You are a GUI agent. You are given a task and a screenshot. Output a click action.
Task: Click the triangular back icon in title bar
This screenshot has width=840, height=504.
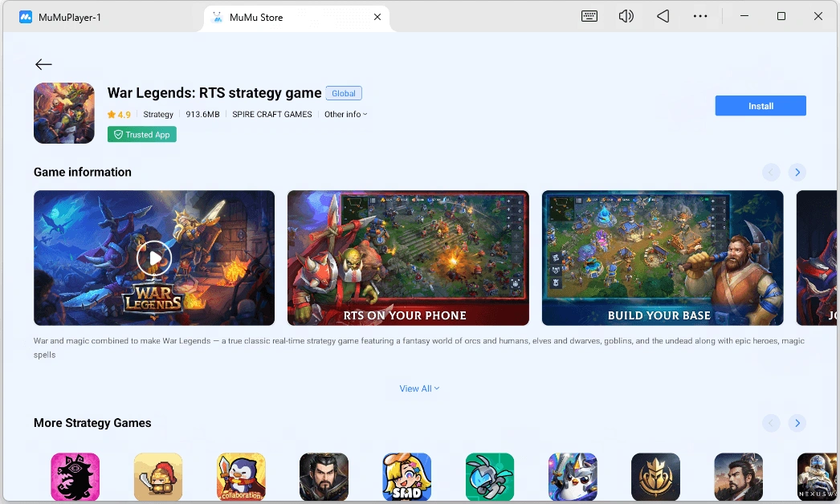[663, 16]
